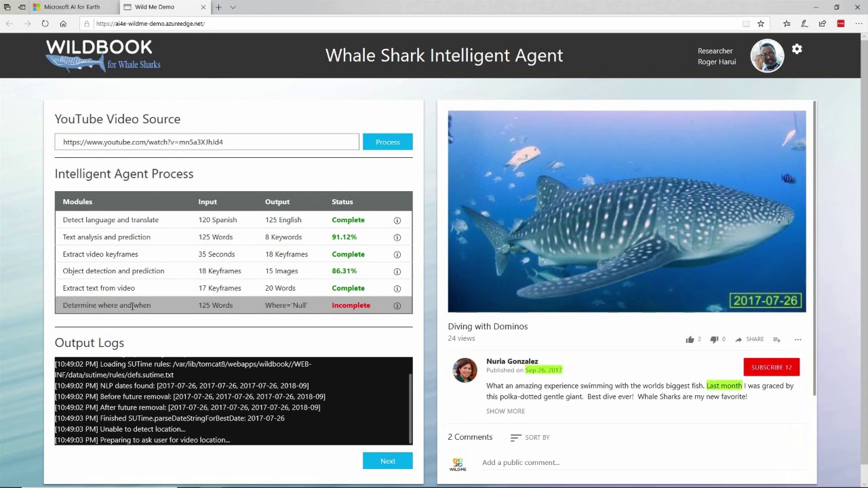Click the 86.31% status value
Viewport: 868px width, 488px height.
(344, 271)
